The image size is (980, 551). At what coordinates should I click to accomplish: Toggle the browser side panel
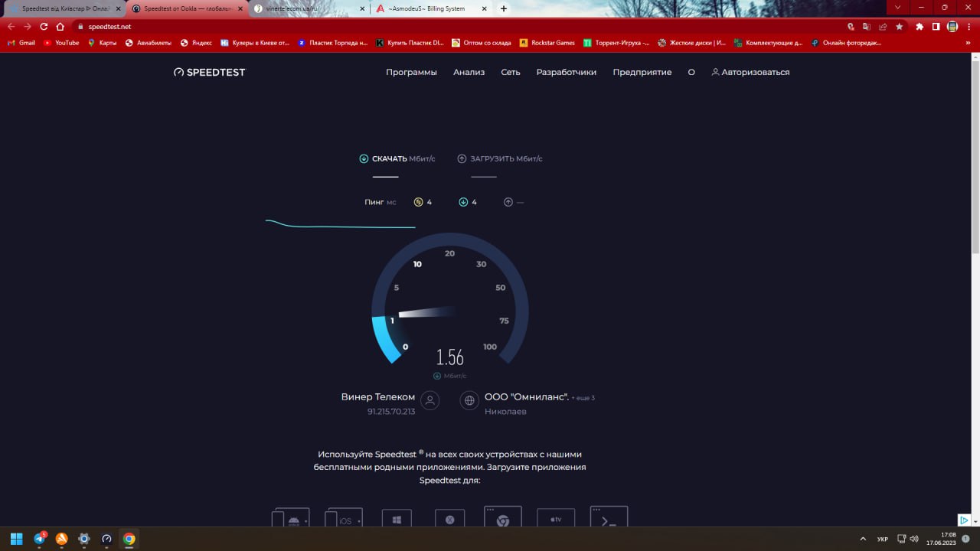tap(936, 26)
